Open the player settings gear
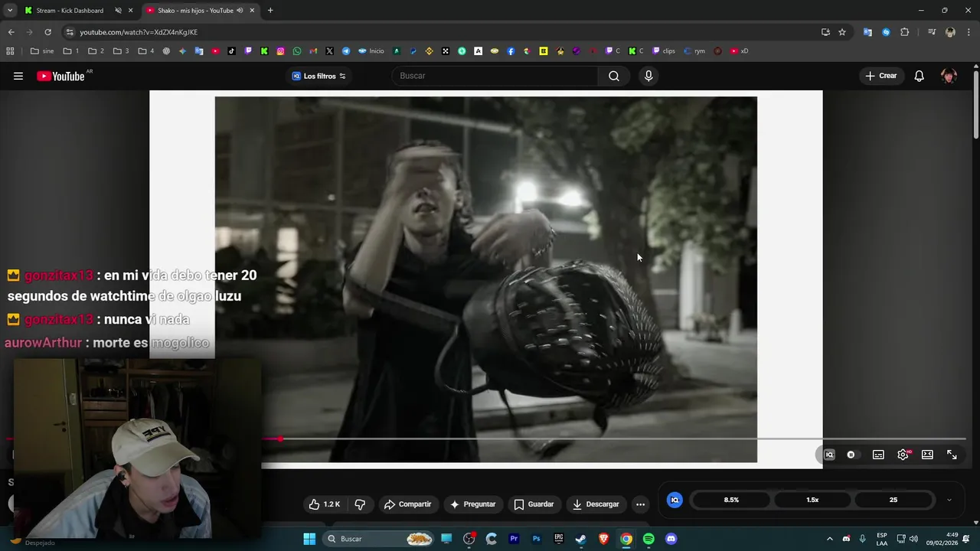980x551 pixels. pyautogui.click(x=903, y=455)
